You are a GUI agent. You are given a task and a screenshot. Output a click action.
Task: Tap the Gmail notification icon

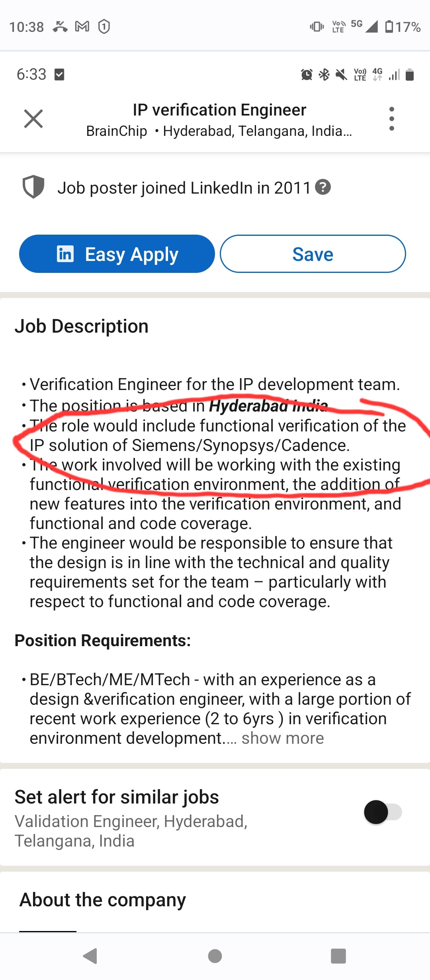point(82,27)
